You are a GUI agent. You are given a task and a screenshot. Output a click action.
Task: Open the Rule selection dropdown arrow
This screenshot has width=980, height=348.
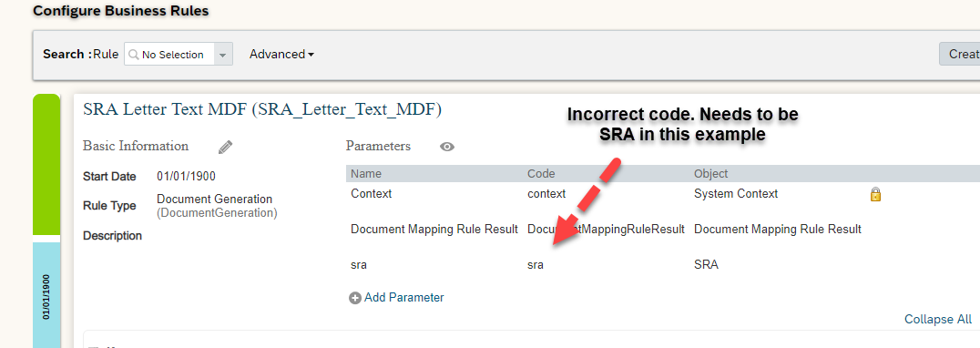point(223,55)
